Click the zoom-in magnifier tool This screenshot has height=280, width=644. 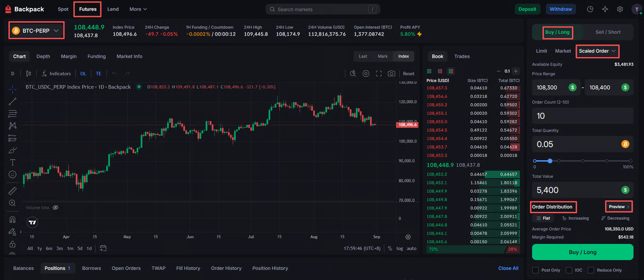[x=13, y=203]
